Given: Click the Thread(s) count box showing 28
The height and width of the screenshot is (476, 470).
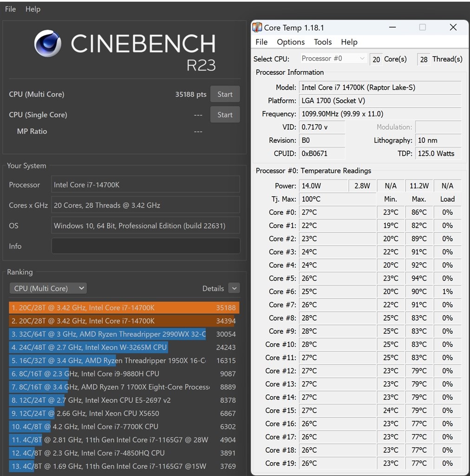Looking at the screenshot, I should [x=424, y=59].
